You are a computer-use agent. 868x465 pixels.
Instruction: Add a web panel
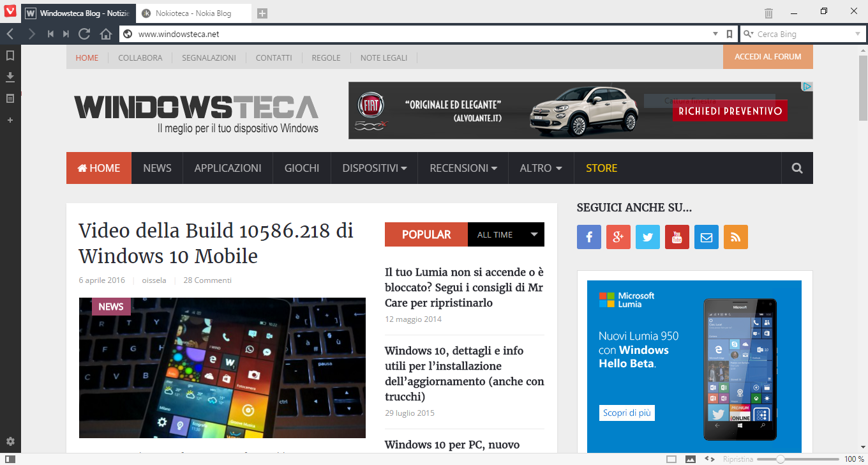pyautogui.click(x=10, y=119)
